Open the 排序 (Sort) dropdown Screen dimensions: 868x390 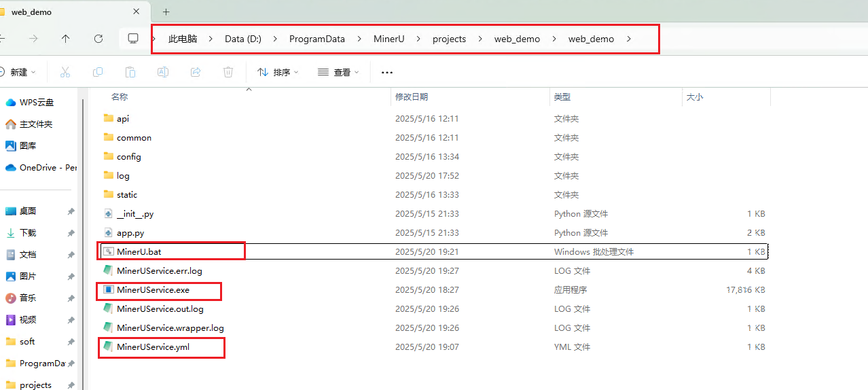pos(278,72)
